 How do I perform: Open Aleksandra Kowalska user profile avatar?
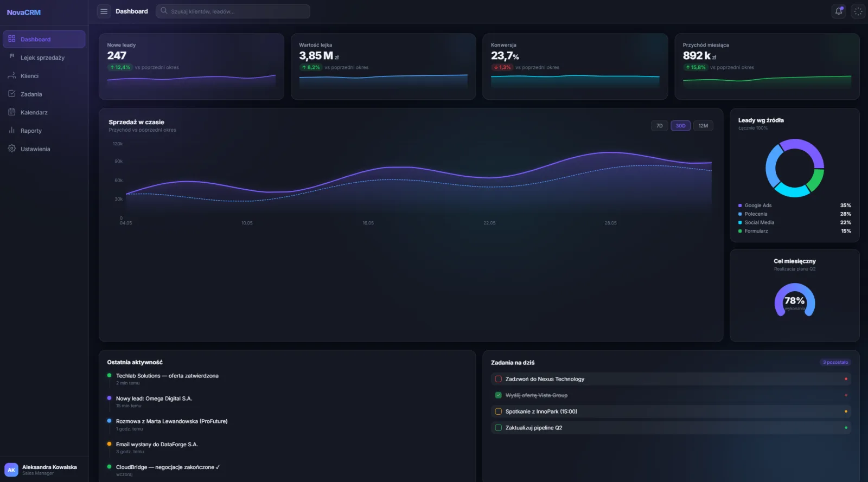click(11, 470)
